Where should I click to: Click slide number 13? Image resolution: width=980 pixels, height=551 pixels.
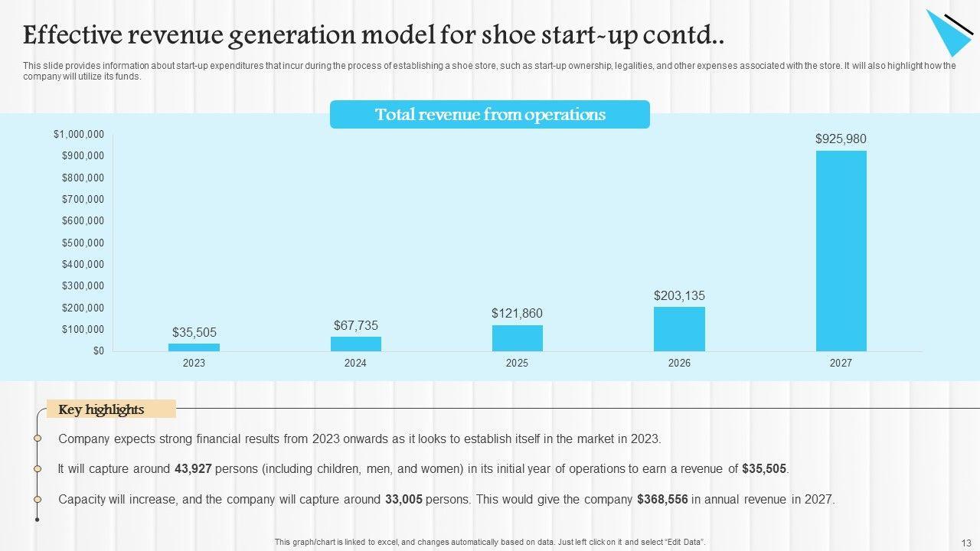(965, 543)
